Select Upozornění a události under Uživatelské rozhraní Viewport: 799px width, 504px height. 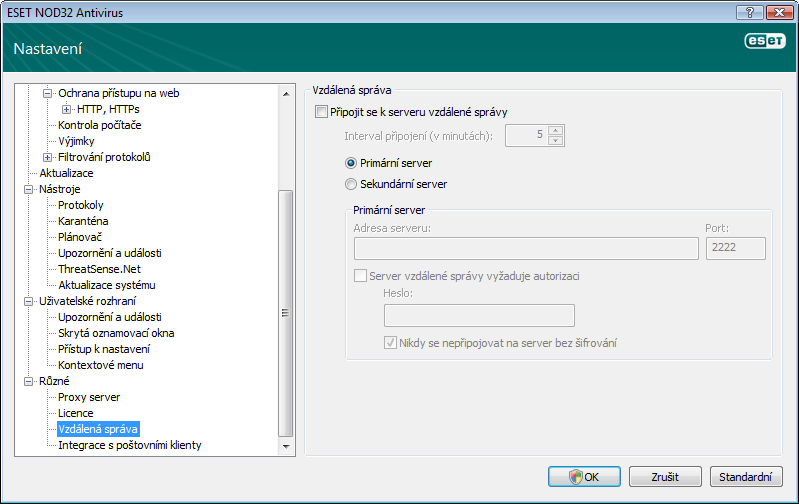pos(110,317)
